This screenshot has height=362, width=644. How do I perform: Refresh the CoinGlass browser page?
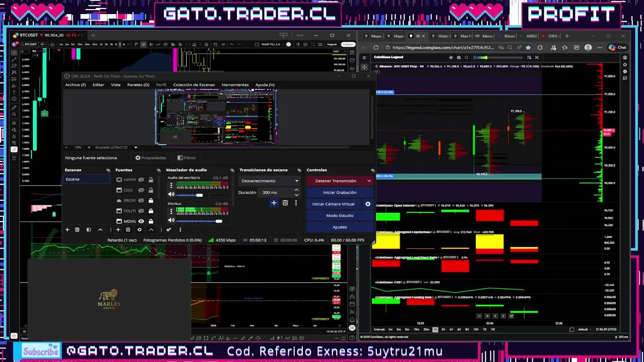(x=376, y=47)
